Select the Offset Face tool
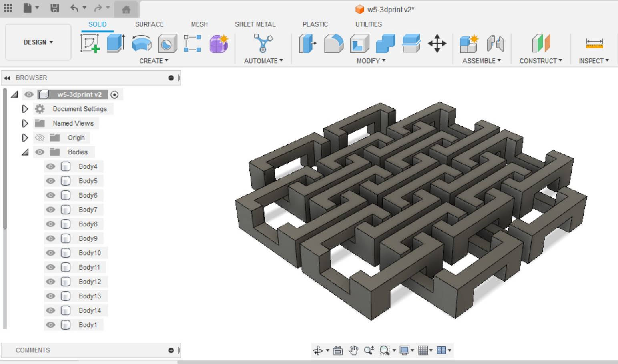618x364 pixels. (411, 43)
